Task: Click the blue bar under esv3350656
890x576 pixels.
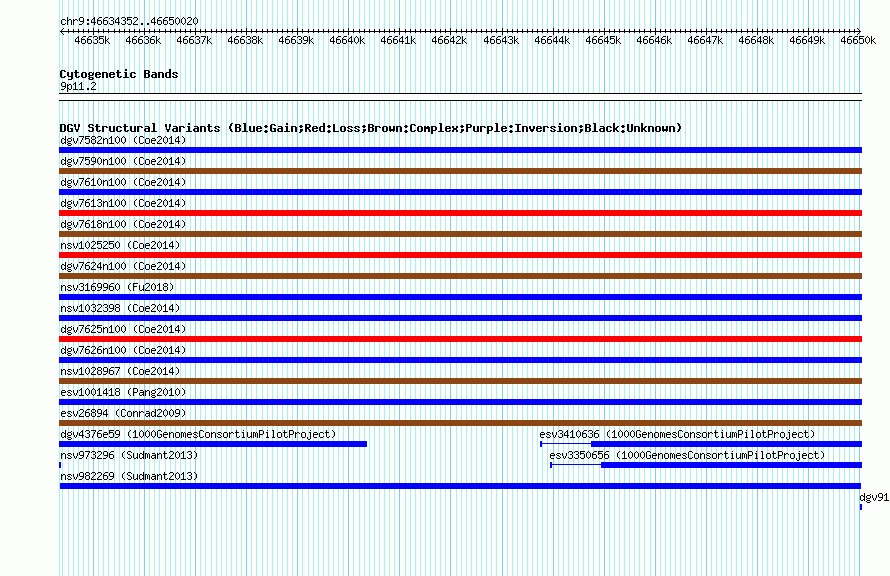Action: (x=732, y=465)
